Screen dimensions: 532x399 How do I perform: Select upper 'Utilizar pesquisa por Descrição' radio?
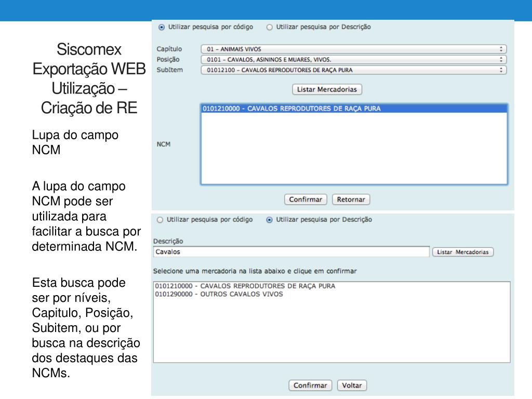coord(270,27)
